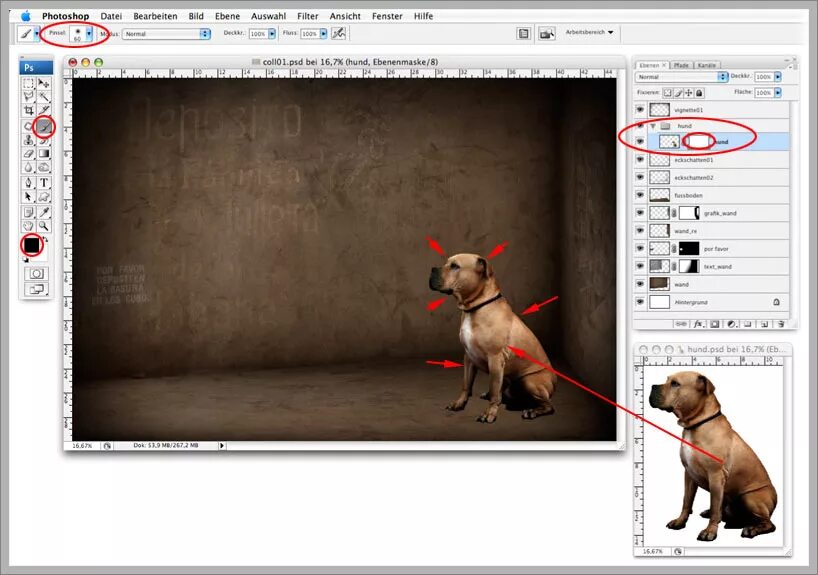Select the Type tool
This screenshot has height=575, width=818.
coord(44,183)
